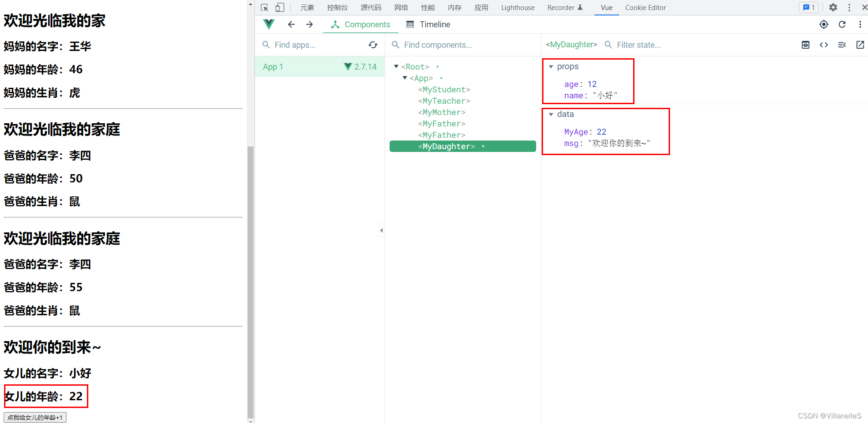This screenshot has height=423, width=868.
Task: Click the 点我给女儿的年龄+1 button
Action: tap(35, 417)
